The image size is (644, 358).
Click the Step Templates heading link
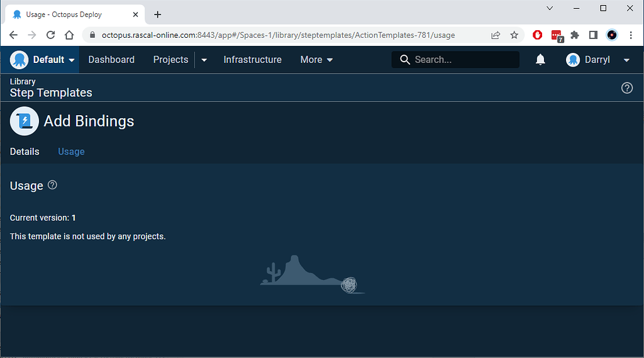(51, 92)
